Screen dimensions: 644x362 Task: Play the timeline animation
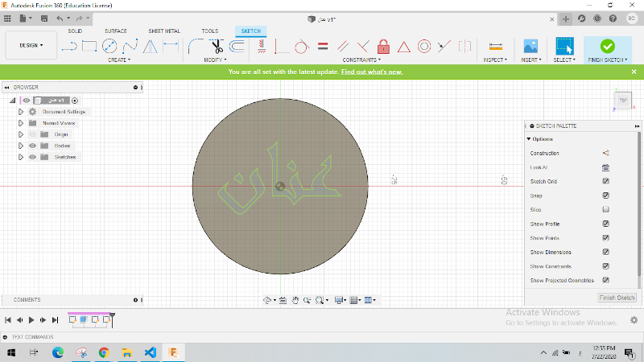[x=31, y=319]
